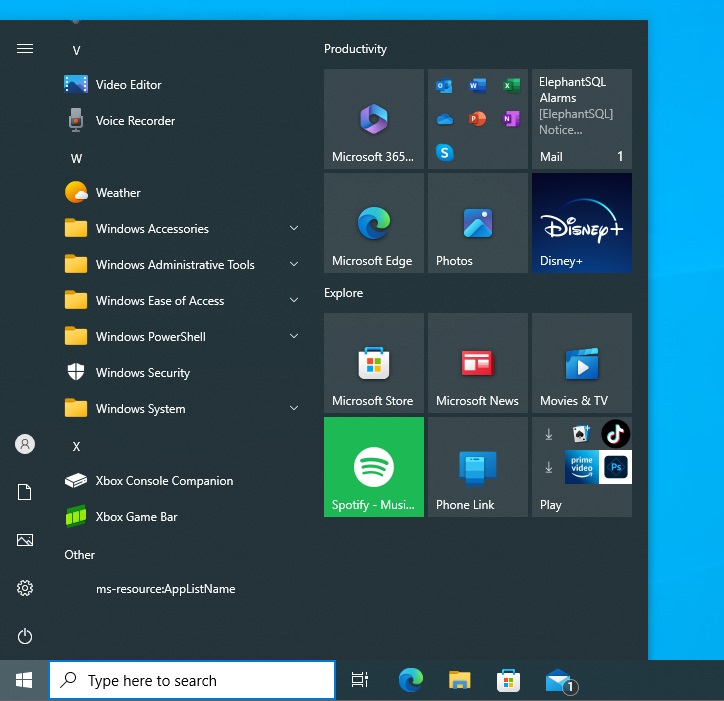Click the Productivity group title

[x=355, y=49]
